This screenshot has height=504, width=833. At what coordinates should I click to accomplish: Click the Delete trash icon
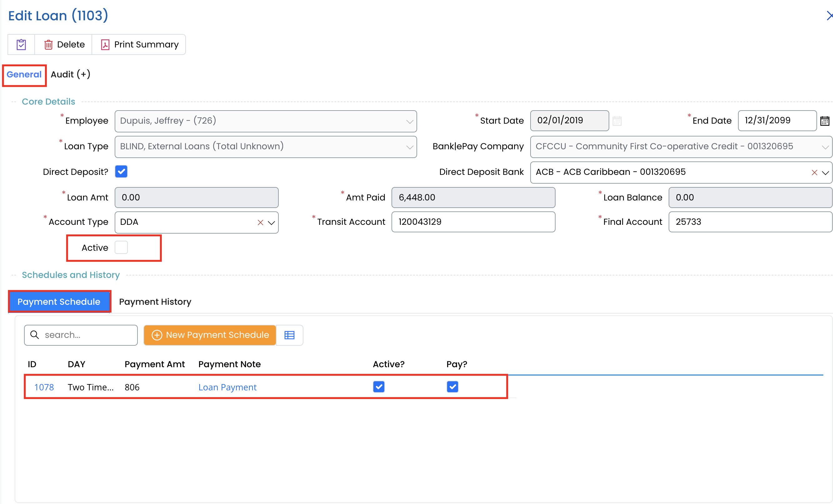pos(48,45)
